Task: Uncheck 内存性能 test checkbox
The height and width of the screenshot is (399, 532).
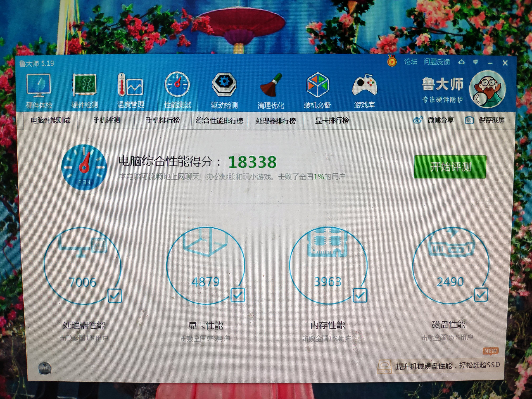Action: pos(360,295)
